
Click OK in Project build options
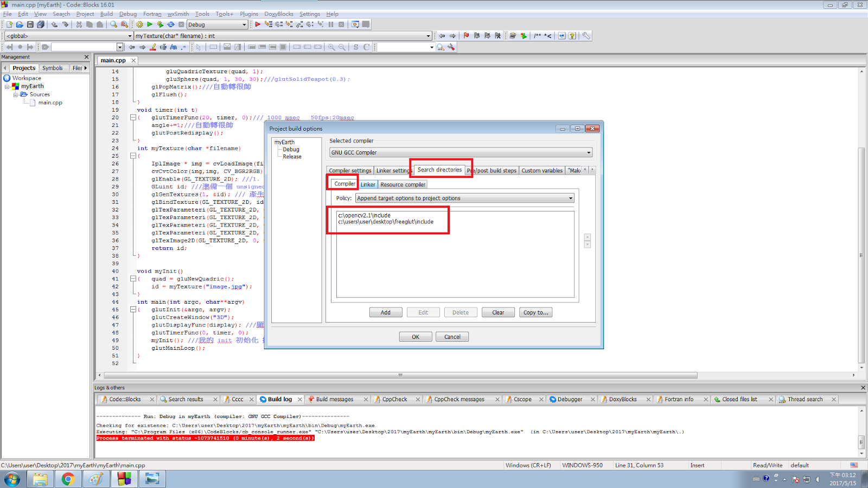coord(416,337)
